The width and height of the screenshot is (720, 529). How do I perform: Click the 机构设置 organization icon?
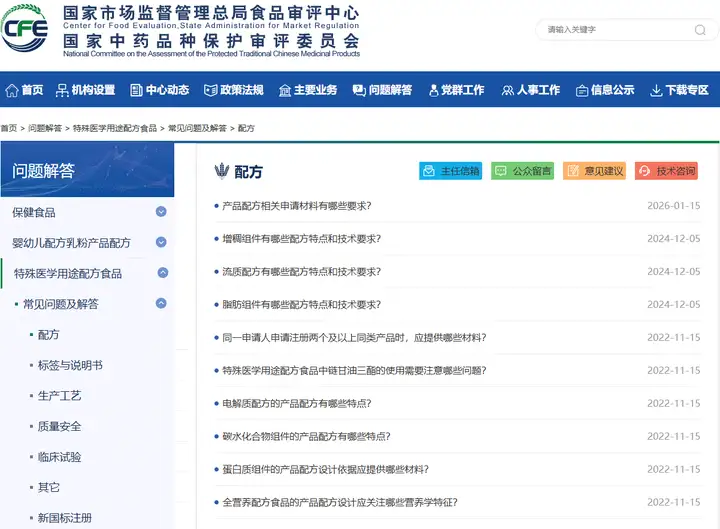click(62, 90)
